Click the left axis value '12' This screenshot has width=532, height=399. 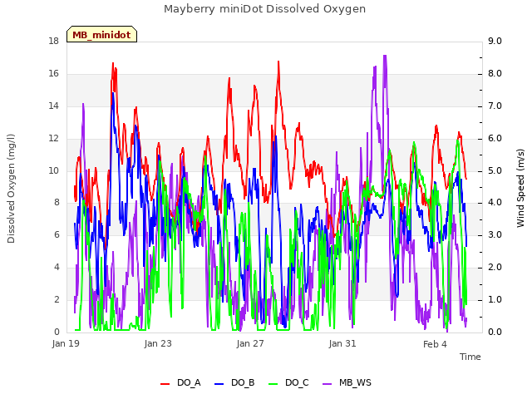(x=54, y=139)
